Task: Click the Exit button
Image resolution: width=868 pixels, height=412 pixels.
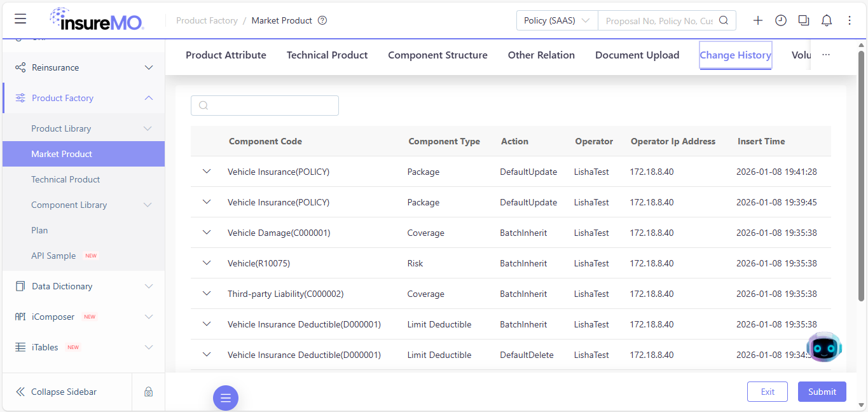Action: tap(768, 392)
